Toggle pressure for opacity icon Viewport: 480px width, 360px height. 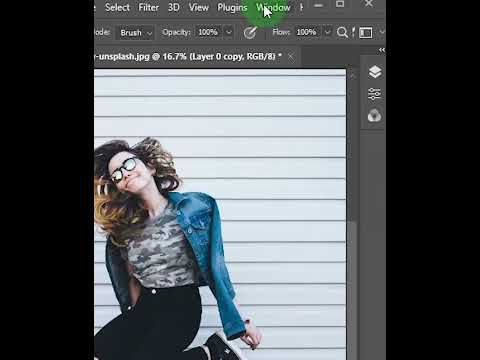coord(250,32)
